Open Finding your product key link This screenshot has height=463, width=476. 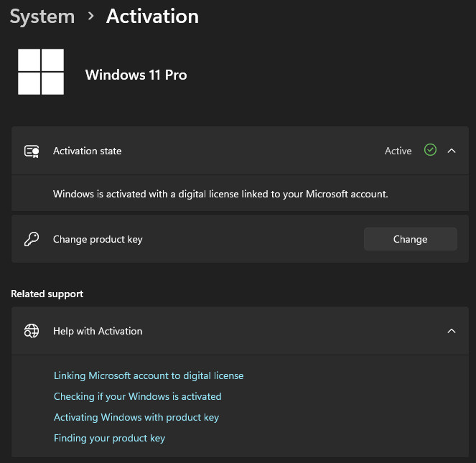[x=110, y=438]
